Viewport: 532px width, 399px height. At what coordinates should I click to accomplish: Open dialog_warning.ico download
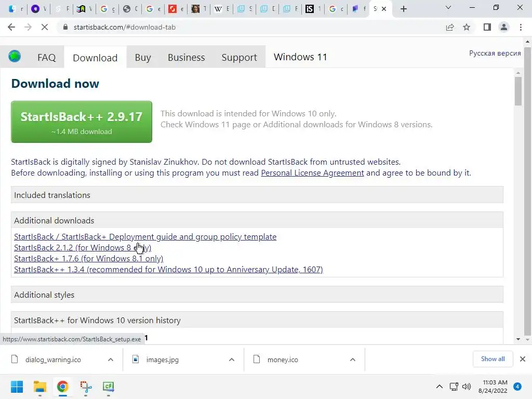pos(54,360)
